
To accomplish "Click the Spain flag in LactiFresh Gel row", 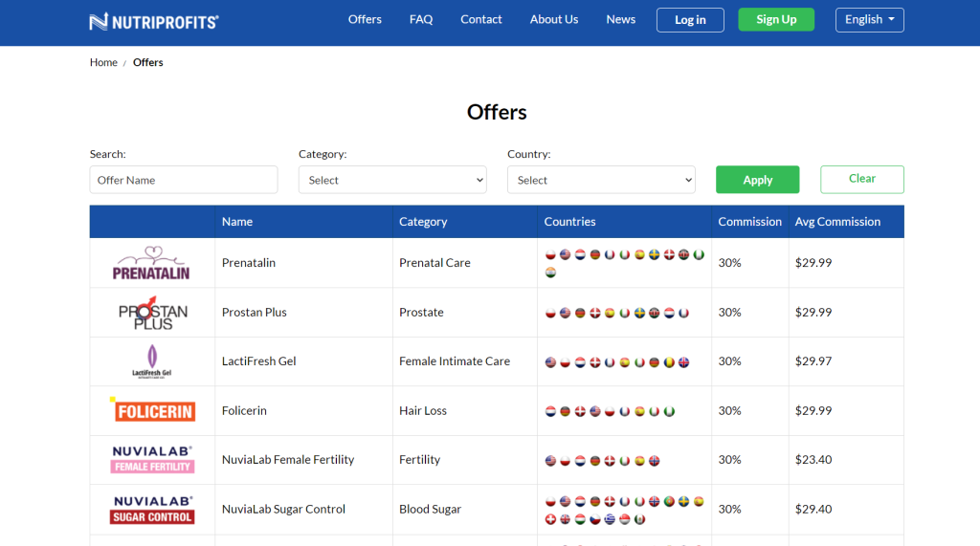I will coord(624,361).
